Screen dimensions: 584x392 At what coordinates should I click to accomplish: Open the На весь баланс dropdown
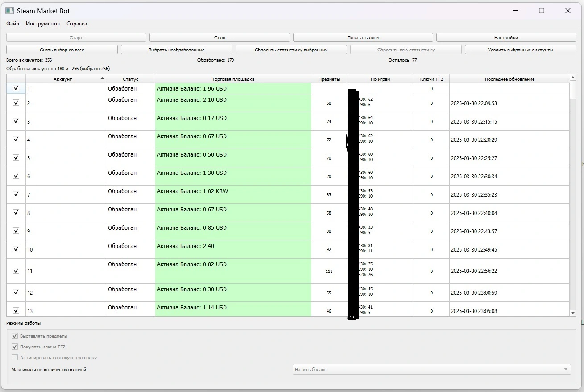[x=432, y=369]
